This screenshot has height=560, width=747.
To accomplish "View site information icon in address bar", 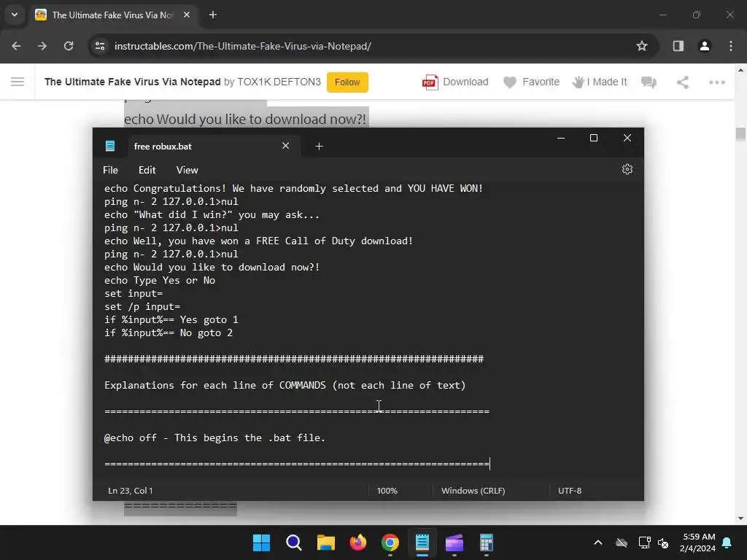I will point(100,46).
